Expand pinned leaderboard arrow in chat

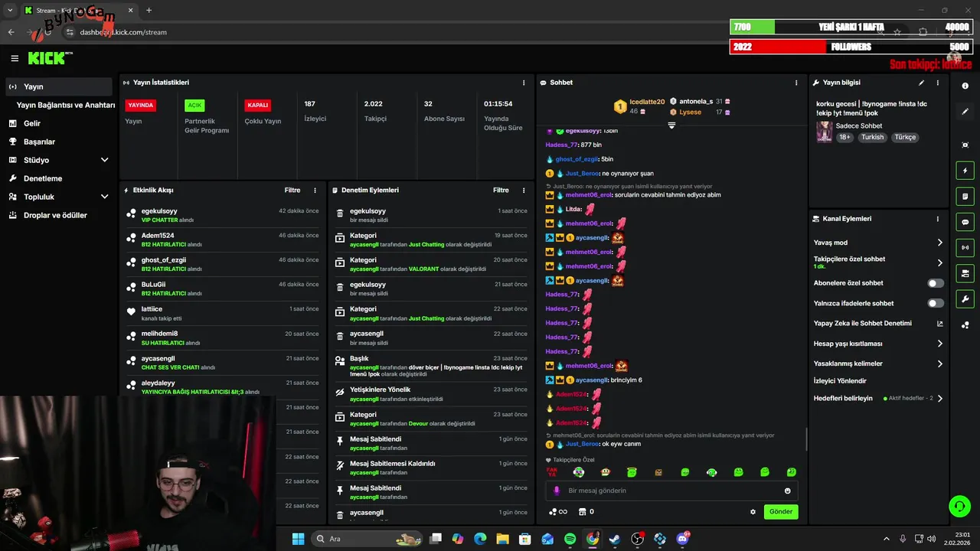click(671, 125)
